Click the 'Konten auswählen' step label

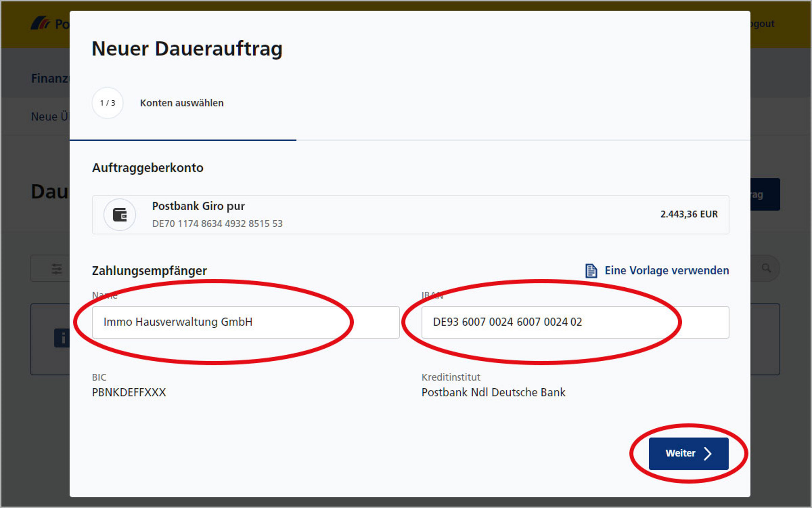point(182,103)
